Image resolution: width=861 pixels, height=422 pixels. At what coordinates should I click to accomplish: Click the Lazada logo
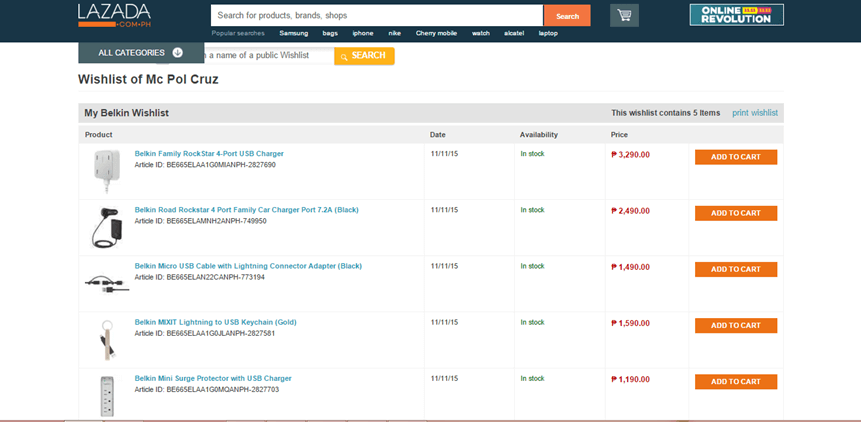(x=114, y=16)
